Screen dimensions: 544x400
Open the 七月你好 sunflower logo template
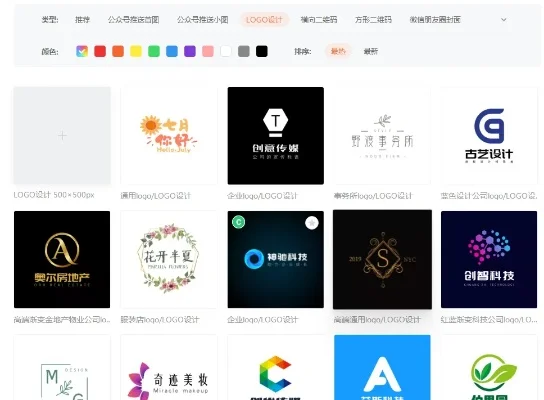coord(169,135)
